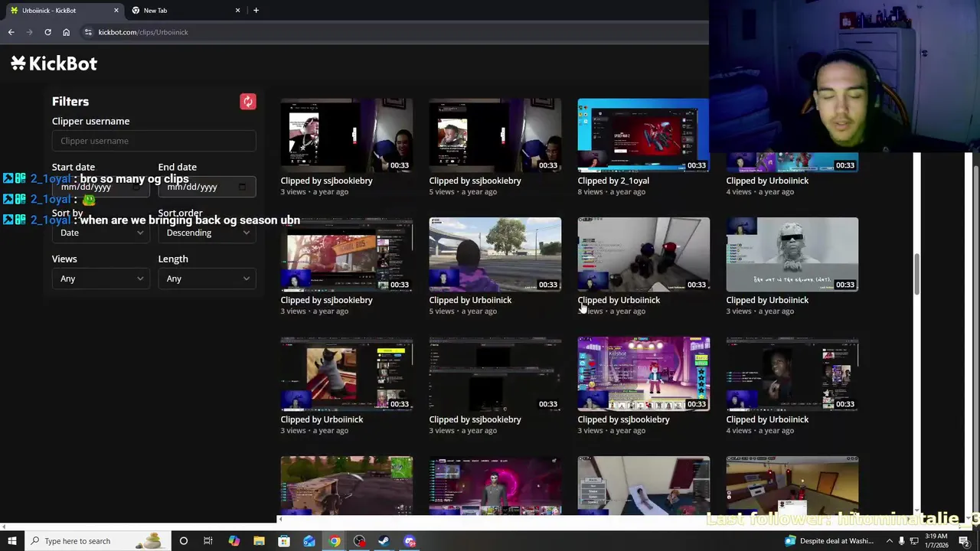Open Discord from the taskbar
980x551 pixels.
(410, 541)
